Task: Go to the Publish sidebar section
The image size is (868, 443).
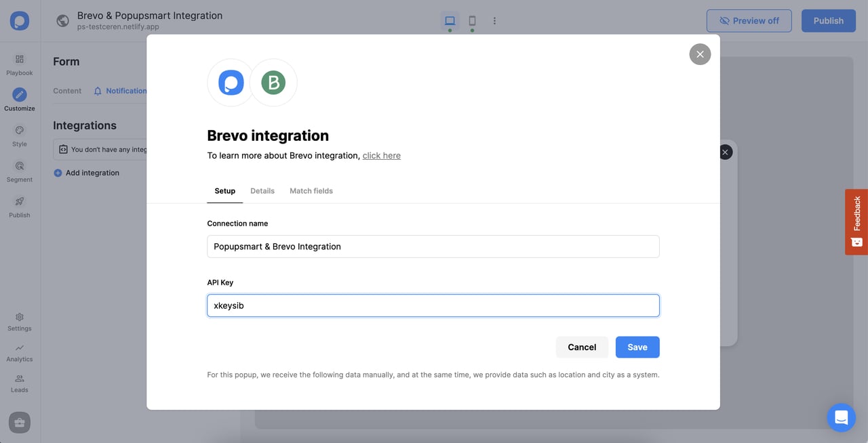Action: click(19, 207)
